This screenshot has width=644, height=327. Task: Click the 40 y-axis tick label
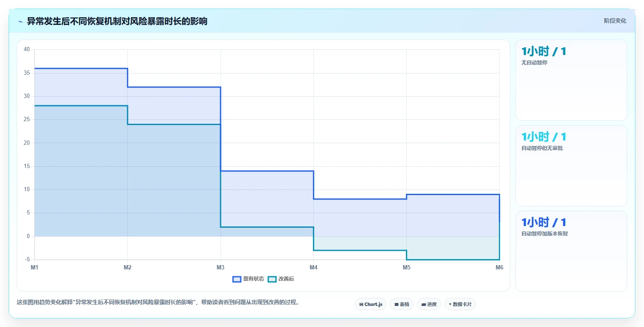point(27,49)
